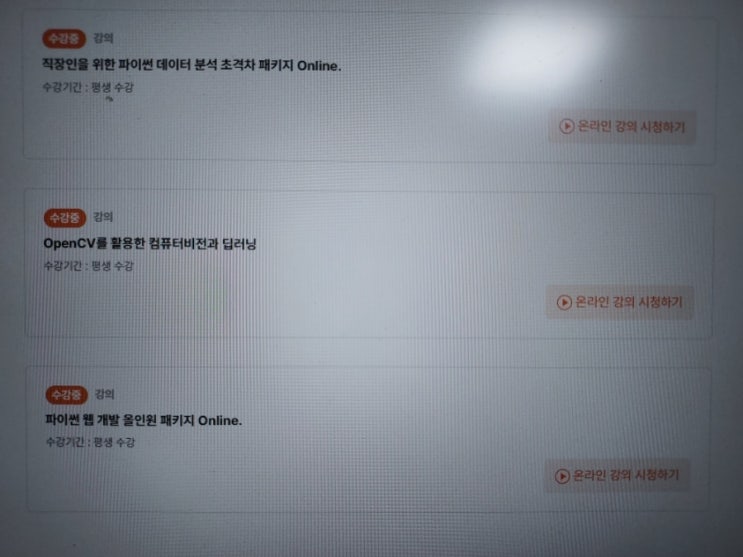The image size is (743, 557).
Task: Watch online lecture for 파이썬 웹 개발 올인원
Action: [x=617, y=475]
